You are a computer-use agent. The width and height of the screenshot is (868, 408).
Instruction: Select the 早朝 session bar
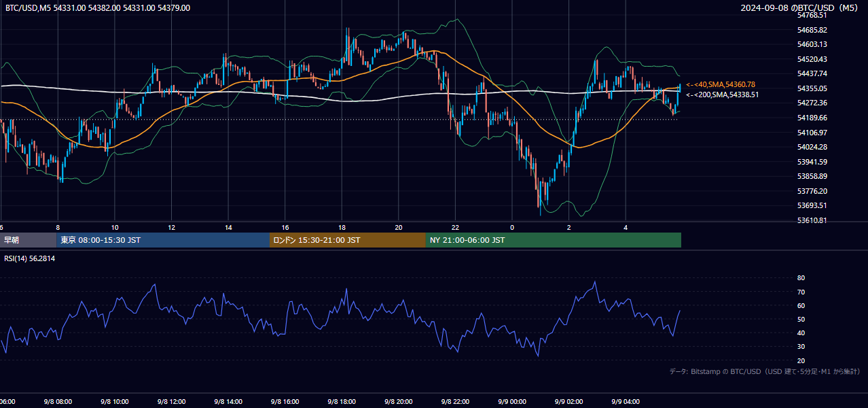[x=27, y=240]
